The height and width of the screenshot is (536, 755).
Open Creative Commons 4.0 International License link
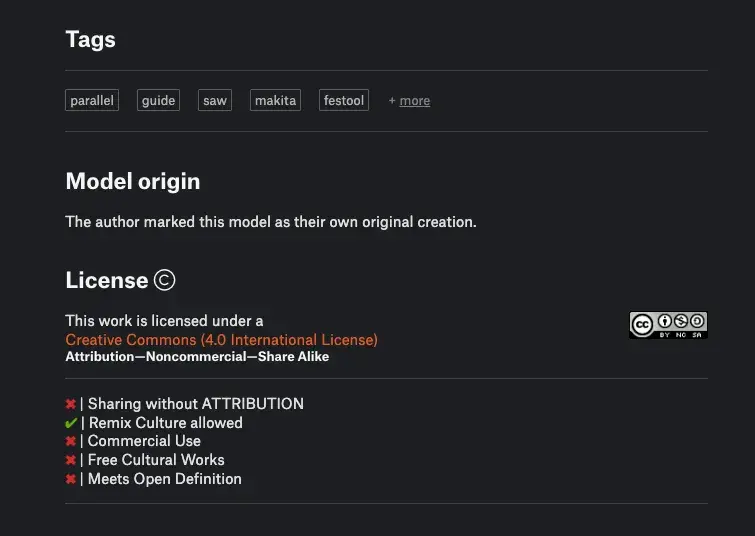tap(221, 340)
